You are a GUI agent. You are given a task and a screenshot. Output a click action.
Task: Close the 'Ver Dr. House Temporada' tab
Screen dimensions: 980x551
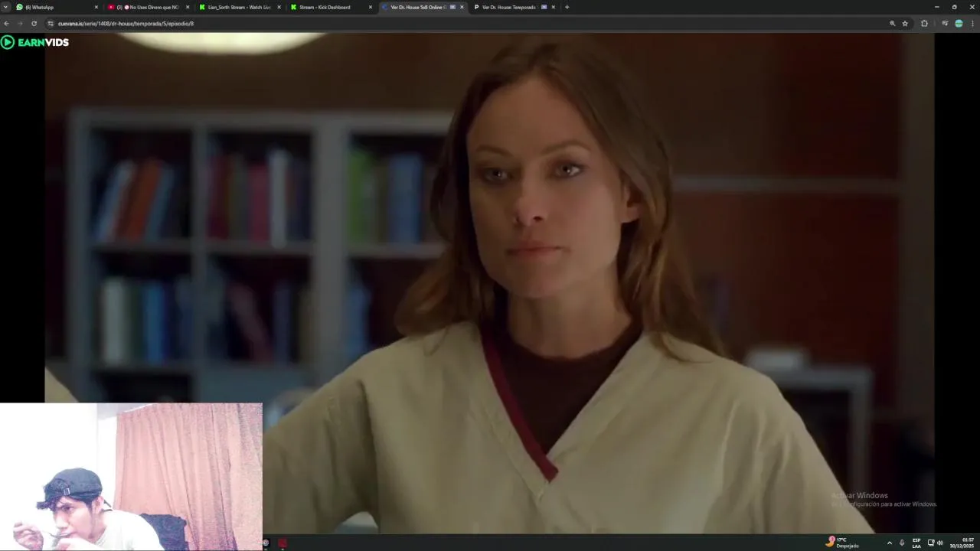[x=553, y=7]
